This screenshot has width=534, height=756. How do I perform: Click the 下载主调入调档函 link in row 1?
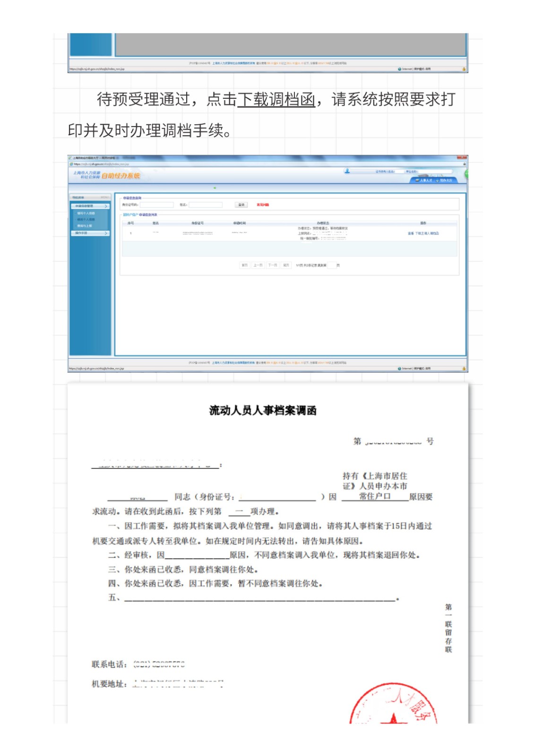tap(427, 233)
